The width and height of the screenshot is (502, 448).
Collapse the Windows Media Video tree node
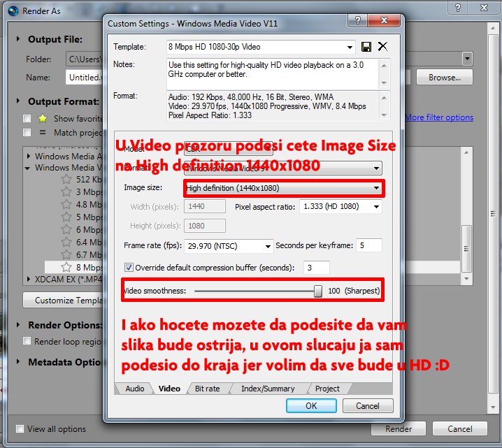[x=28, y=168]
